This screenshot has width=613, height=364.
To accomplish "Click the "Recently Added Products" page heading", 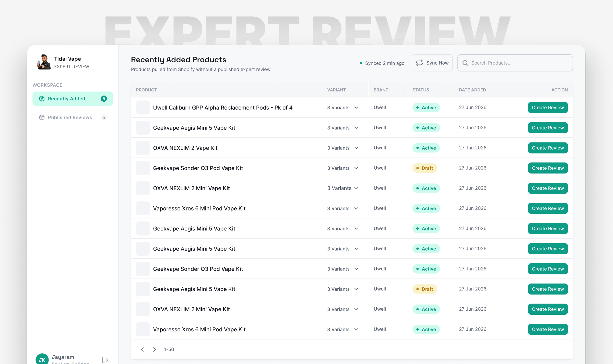I will pyautogui.click(x=179, y=60).
